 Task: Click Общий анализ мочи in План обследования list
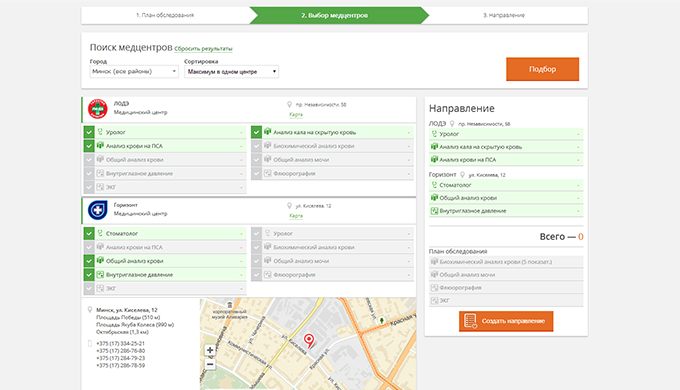coord(506,275)
